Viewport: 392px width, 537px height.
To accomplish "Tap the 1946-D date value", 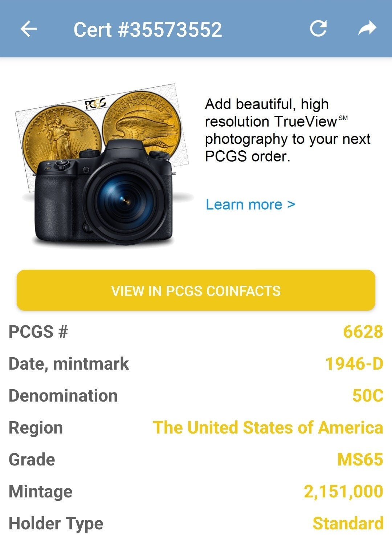I will tap(354, 364).
